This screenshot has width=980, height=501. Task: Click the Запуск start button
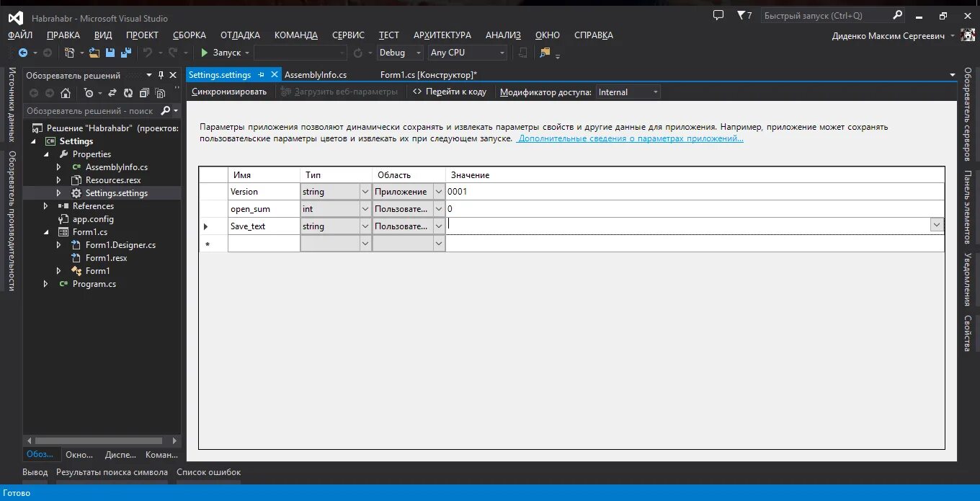(220, 53)
